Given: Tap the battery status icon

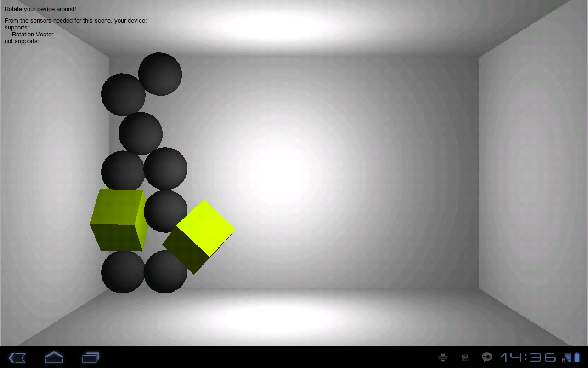Looking at the screenshot, I should click(577, 357).
